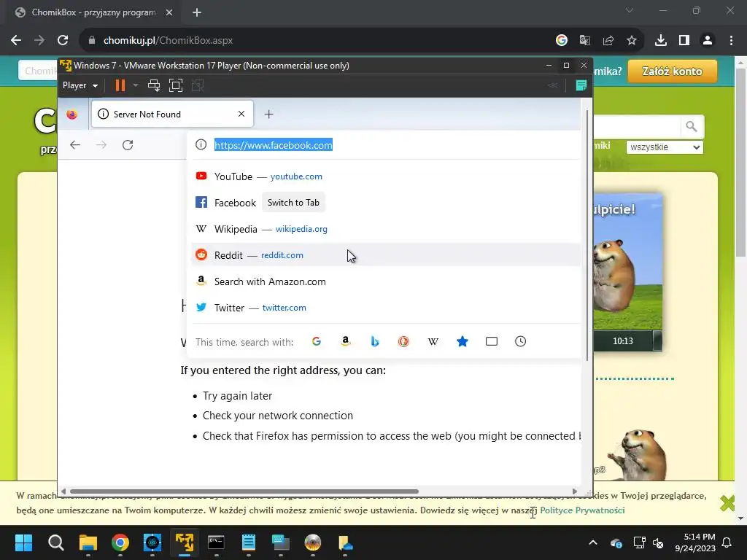
Task: Click Firefox reload button
Action: coord(128,145)
